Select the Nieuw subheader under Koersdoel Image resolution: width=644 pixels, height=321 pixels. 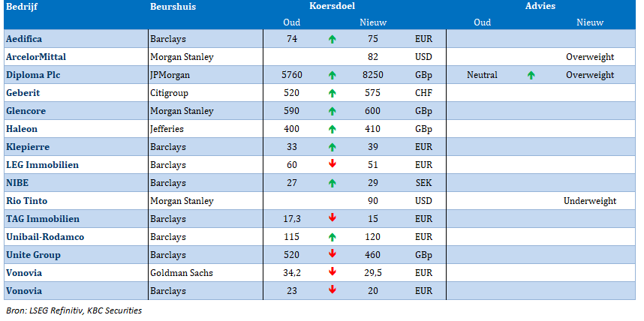click(x=373, y=22)
